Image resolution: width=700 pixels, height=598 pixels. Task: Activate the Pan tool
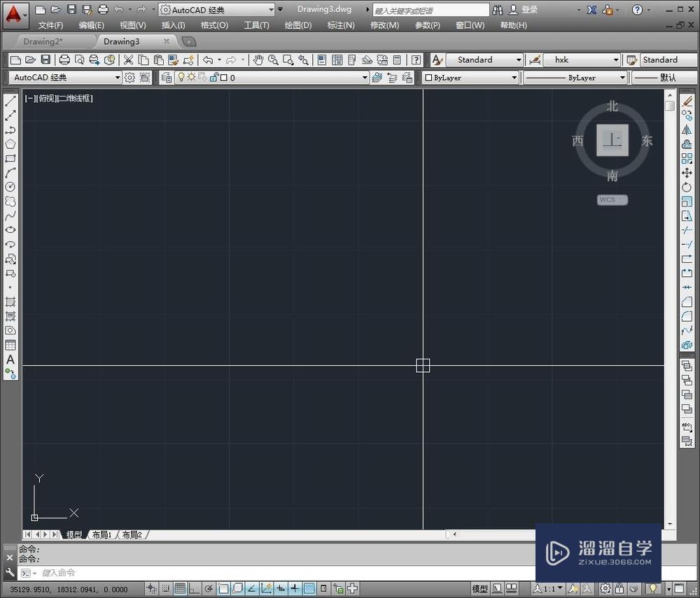coord(258,59)
